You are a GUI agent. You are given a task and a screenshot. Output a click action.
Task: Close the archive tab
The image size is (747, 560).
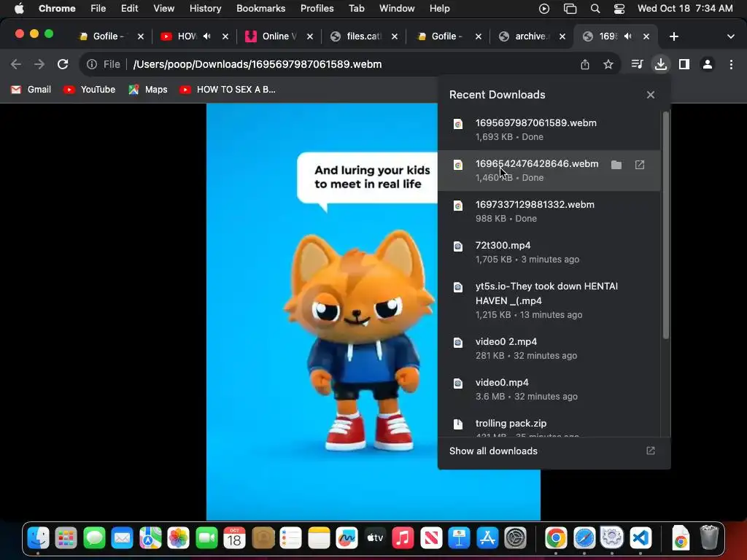tap(562, 36)
